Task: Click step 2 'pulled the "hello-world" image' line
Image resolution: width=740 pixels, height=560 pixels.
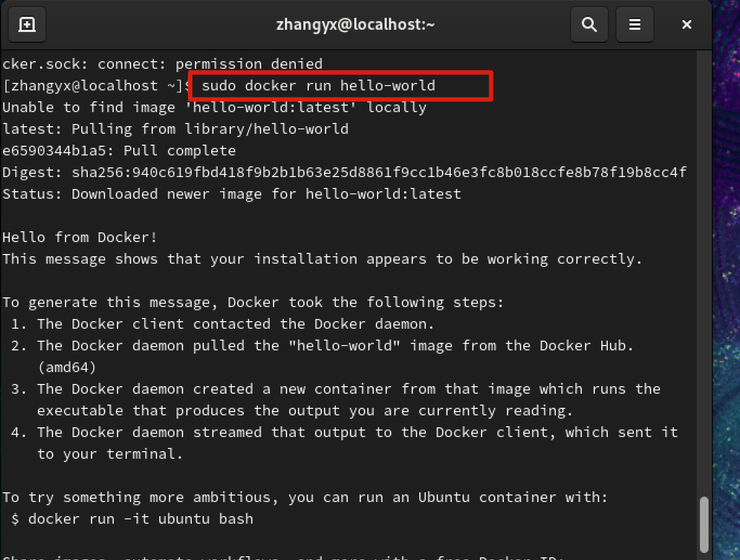Action: 322,346
